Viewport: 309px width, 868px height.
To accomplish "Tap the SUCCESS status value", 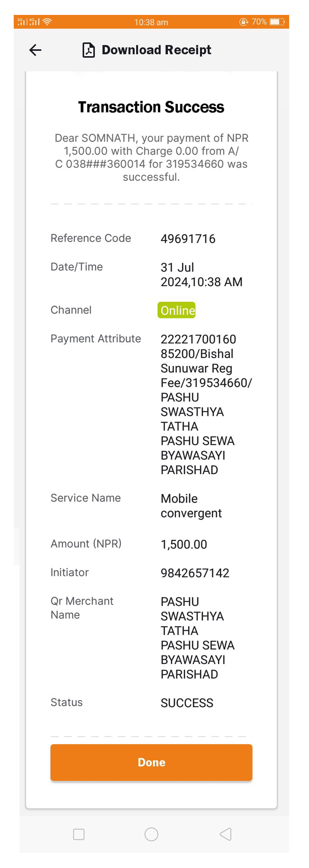I will coord(187,703).
